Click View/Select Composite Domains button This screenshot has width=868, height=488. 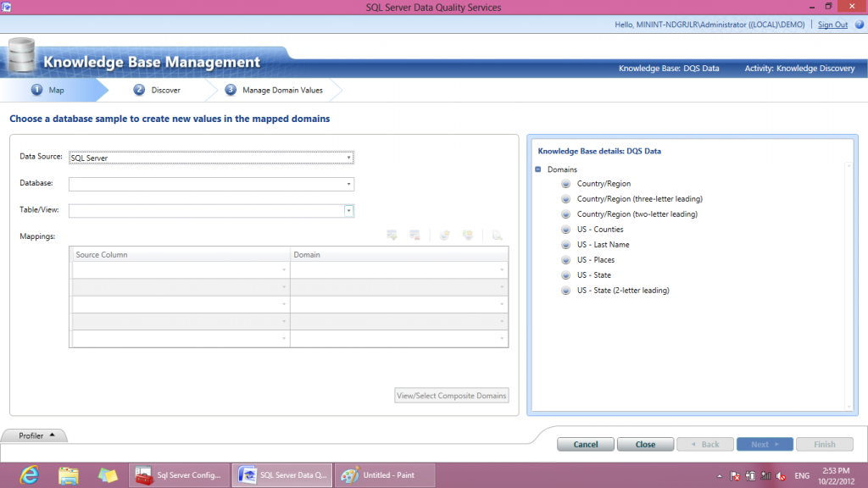pos(451,396)
